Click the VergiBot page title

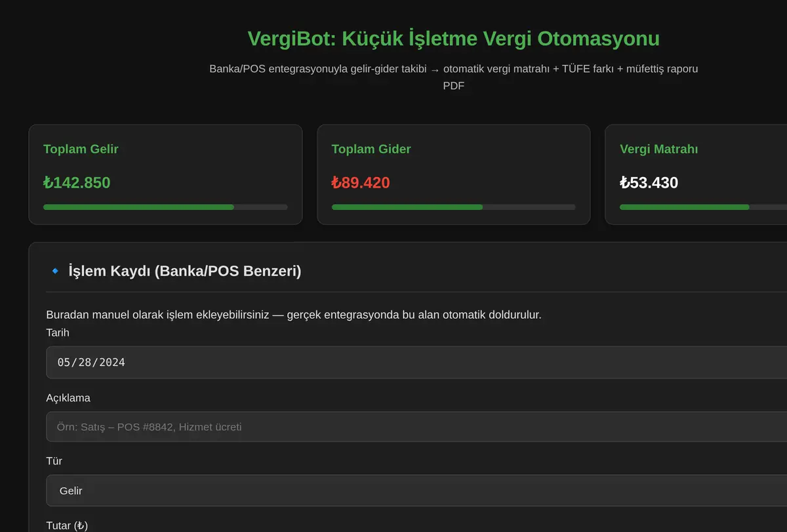pos(454,39)
